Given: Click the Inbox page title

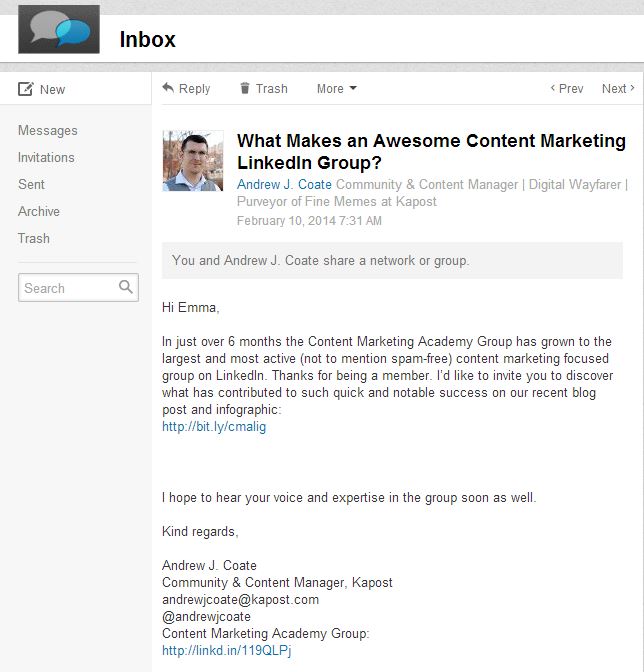Looking at the screenshot, I should 147,40.
